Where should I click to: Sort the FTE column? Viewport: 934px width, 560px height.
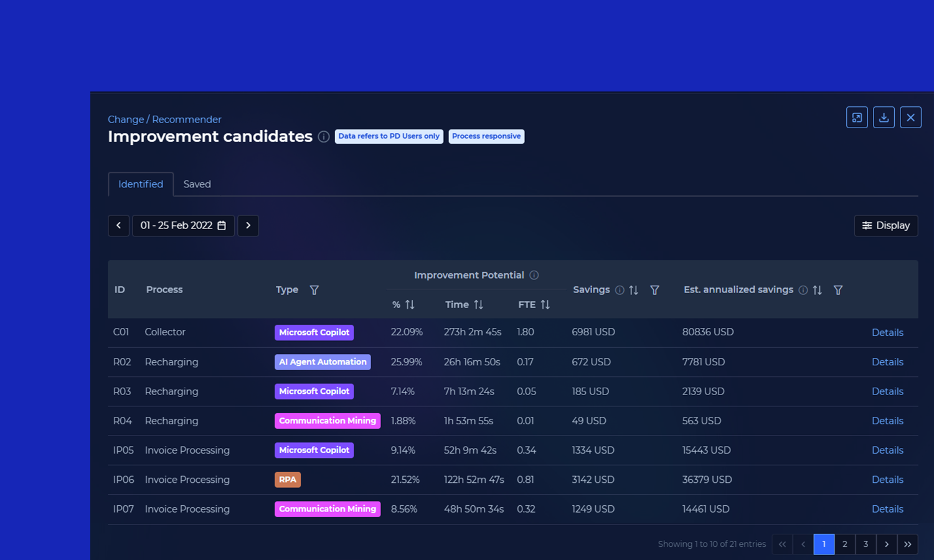coord(545,304)
